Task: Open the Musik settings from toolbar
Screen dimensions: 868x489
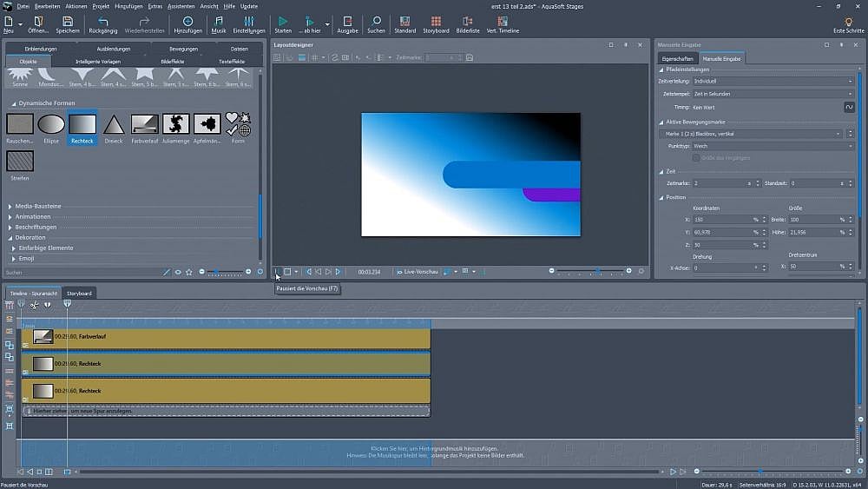Action: click(218, 22)
